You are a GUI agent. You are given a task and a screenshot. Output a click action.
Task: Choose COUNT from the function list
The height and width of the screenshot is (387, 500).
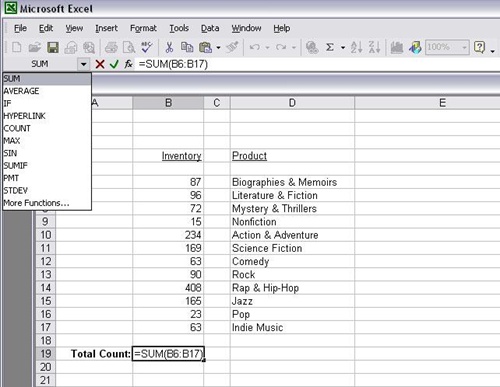click(47, 128)
